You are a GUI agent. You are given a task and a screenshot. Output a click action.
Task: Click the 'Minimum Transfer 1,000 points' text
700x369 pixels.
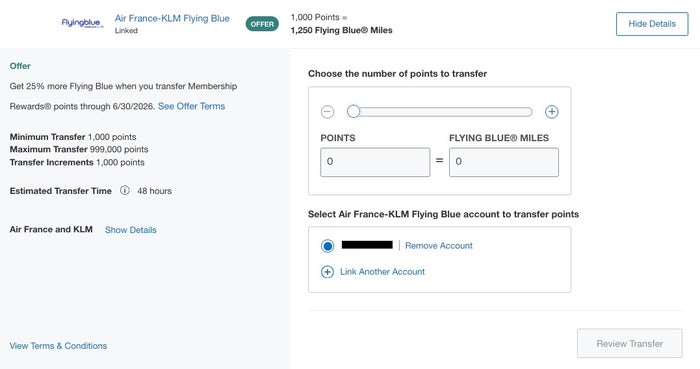click(x=73, y=137)
